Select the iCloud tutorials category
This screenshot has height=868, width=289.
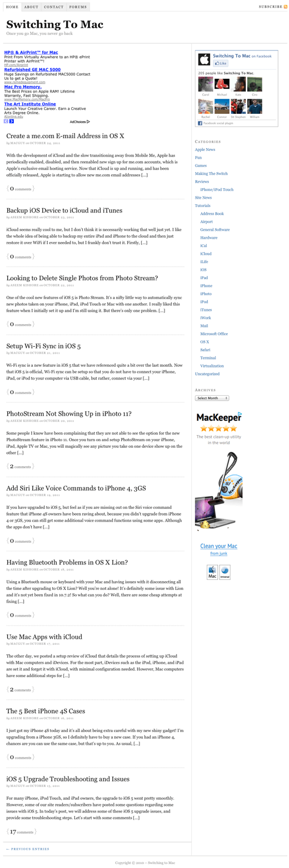click(x=206, y=254)
